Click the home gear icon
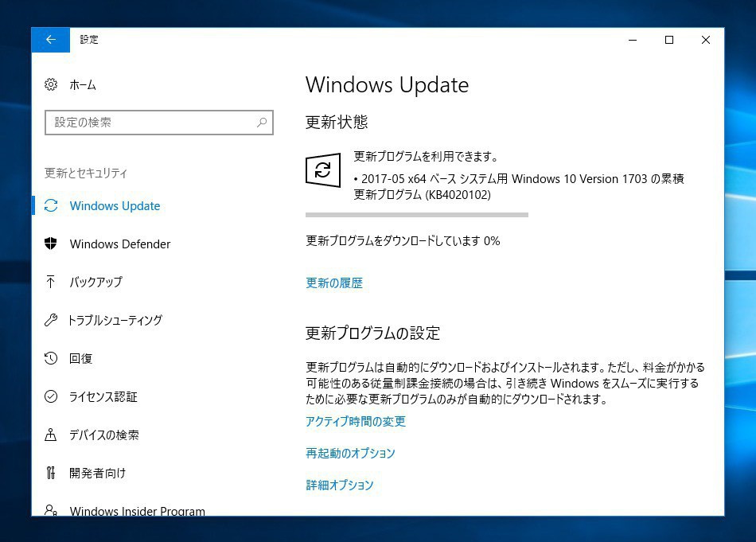This screenshot has height=542, width=756. 51,85
